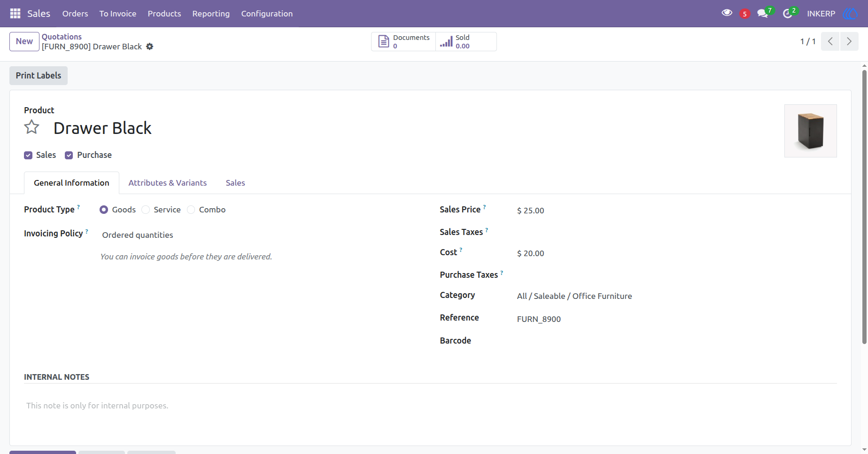Open Purchase Taxes help question mark
868x454 pixels.
pyautogui.click(x=502, y=273)
